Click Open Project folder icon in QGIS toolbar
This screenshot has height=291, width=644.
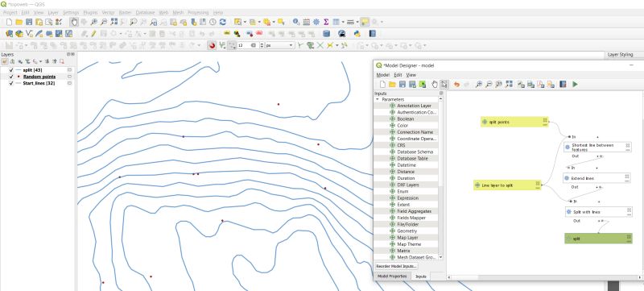click(19, 23)
